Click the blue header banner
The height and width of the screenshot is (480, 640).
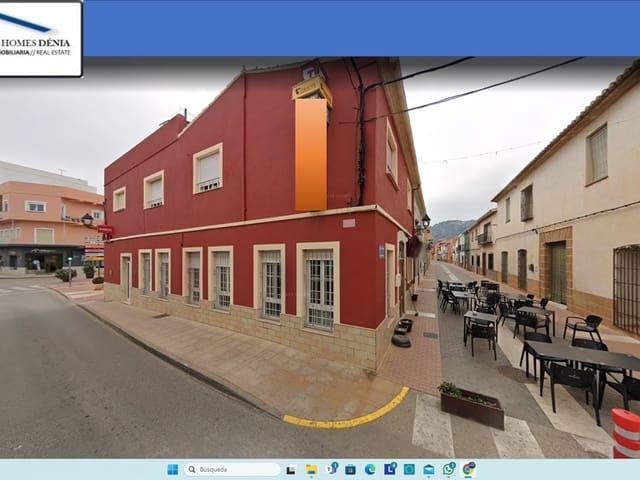pyautogui.click(x=360, y=28)
